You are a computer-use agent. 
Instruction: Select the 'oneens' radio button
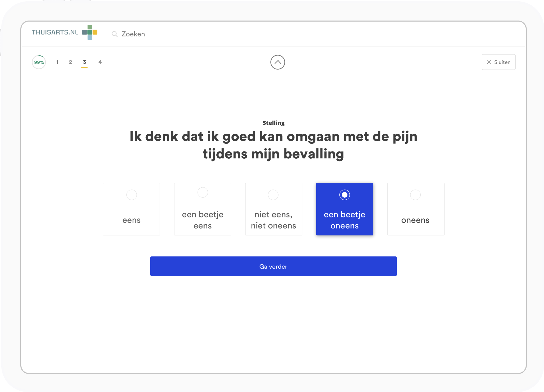[415, 195]
